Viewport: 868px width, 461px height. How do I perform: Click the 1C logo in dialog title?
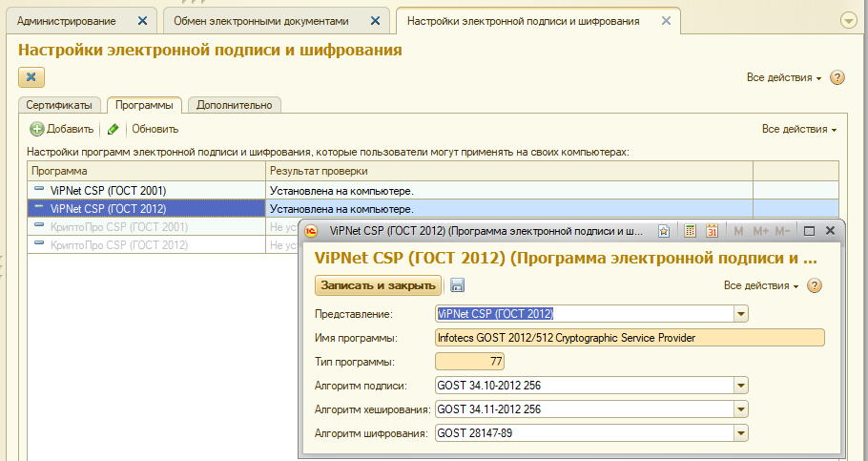(x=312, y=231)
